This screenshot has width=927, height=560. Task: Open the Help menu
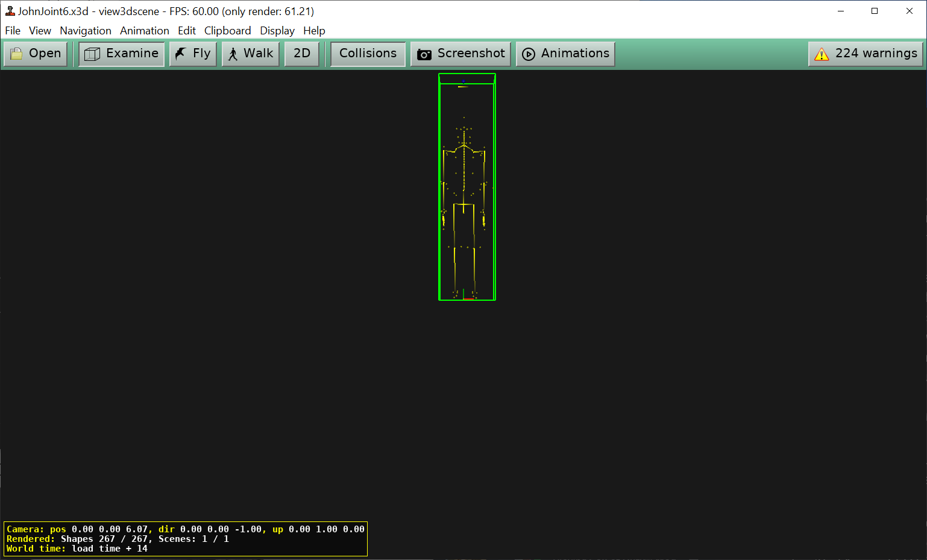coord(314,31)
